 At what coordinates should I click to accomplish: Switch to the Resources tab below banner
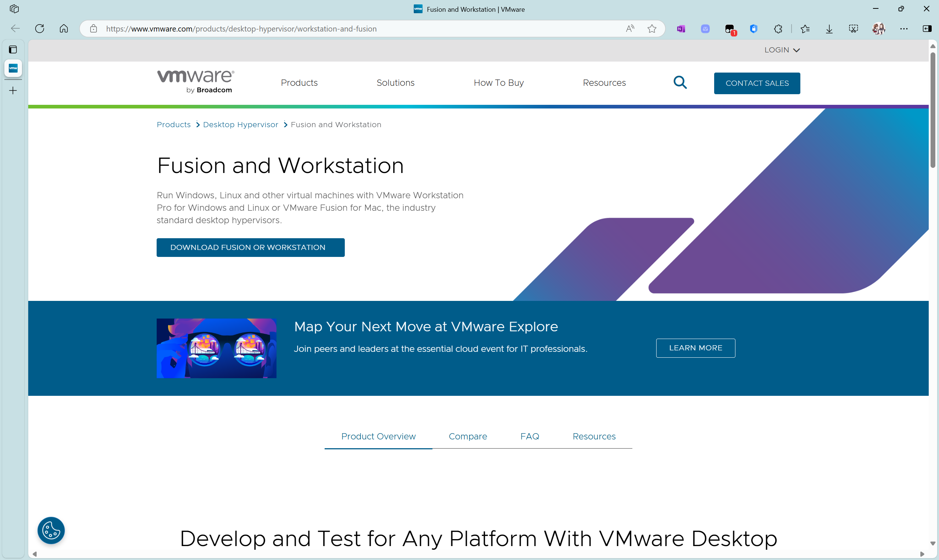coord(594,436)
